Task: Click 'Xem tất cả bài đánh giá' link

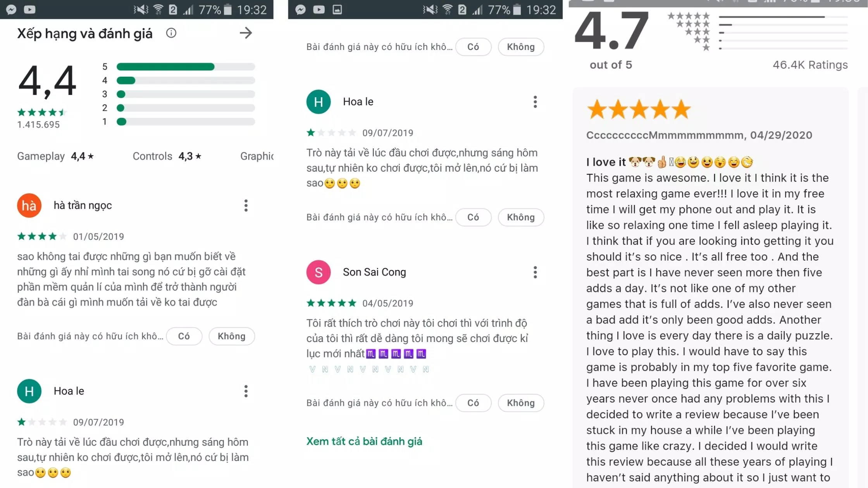Action: click(364, 441)
